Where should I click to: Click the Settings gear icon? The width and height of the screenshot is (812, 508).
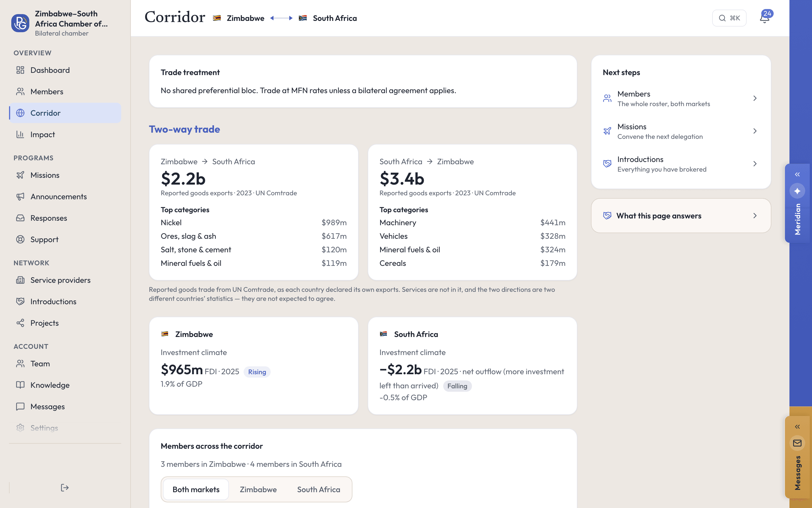(x=21, y=428)
